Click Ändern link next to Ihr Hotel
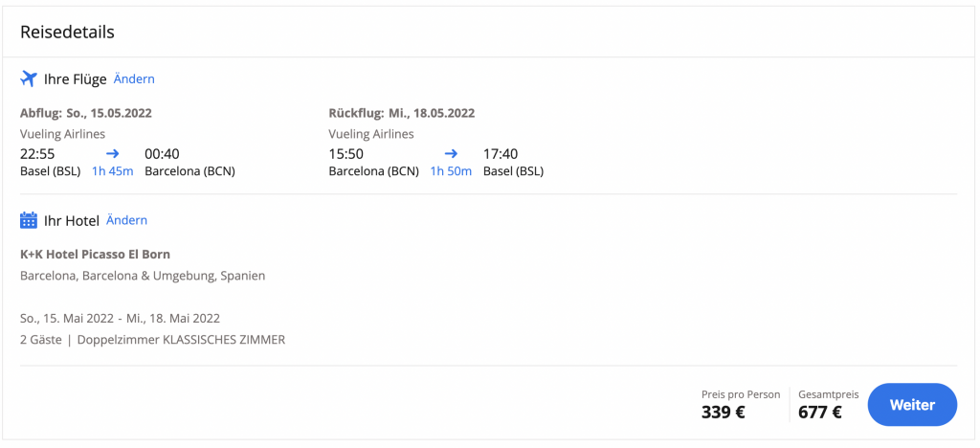Image resolution: width=980 pixels, height=448 pixels. [x=126, y=220]
